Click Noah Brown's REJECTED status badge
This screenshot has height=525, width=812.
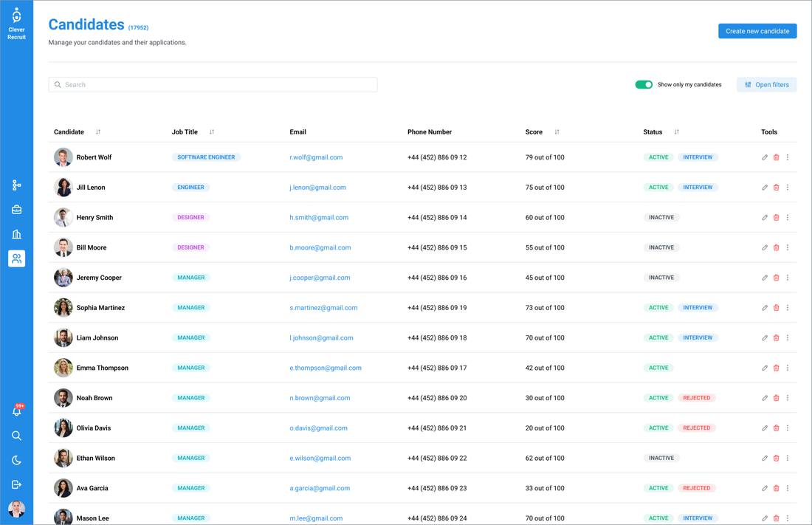697,398
